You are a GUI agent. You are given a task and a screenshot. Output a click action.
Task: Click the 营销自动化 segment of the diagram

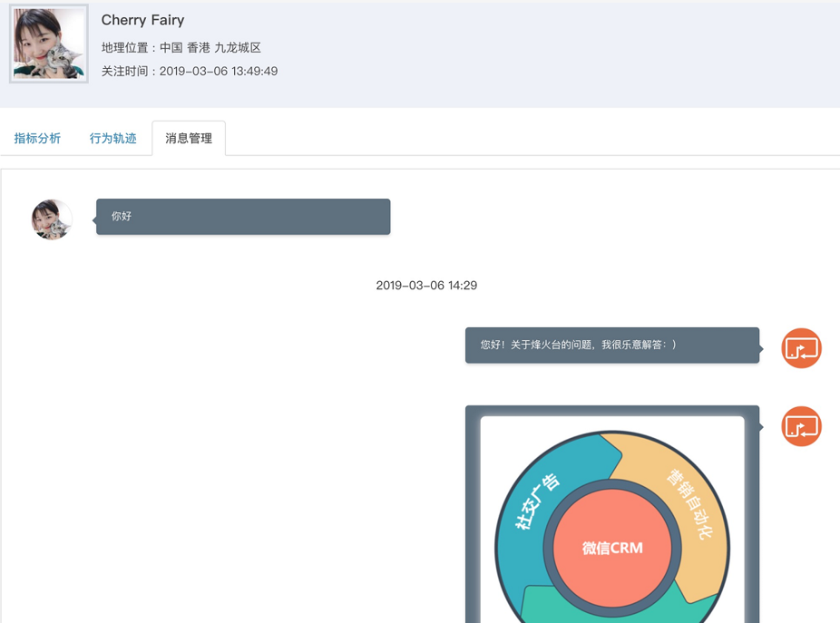point(690,504)
